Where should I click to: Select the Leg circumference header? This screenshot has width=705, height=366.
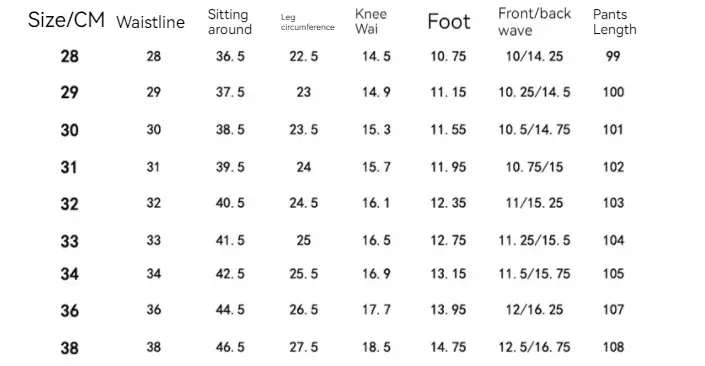click(x=308, y=22)
